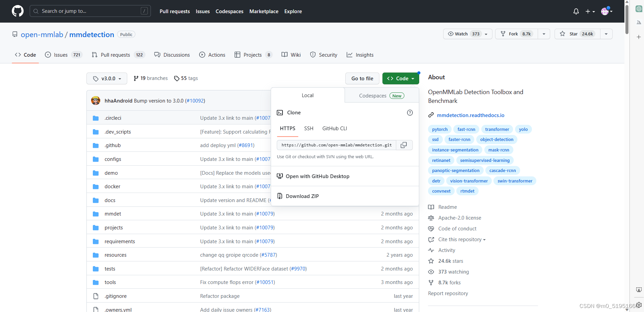Click the browser sidebar ChatGPT icon
Image resolution: width=644 pixels, height=312 pixels.
point(639,9)
